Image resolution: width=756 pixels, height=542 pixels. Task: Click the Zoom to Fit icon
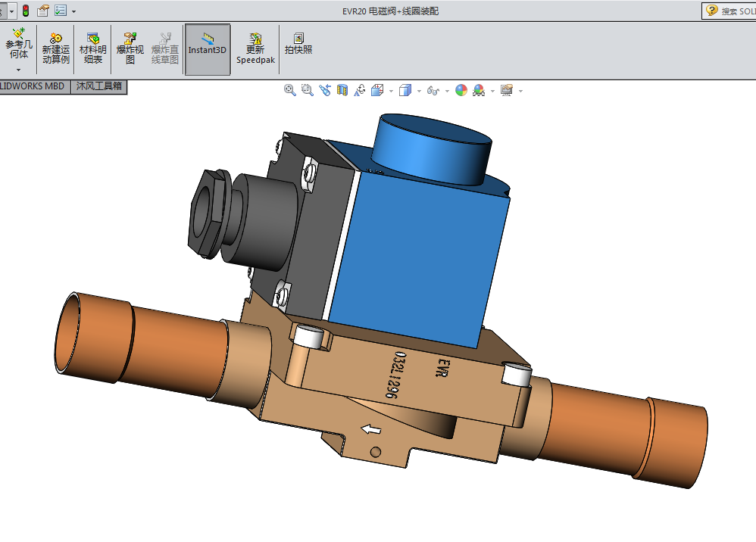[x=289, y=90]
